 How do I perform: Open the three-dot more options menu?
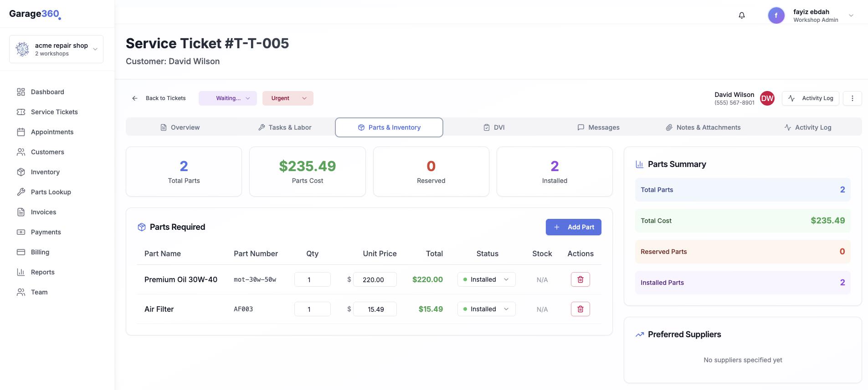tap(852, 98)
